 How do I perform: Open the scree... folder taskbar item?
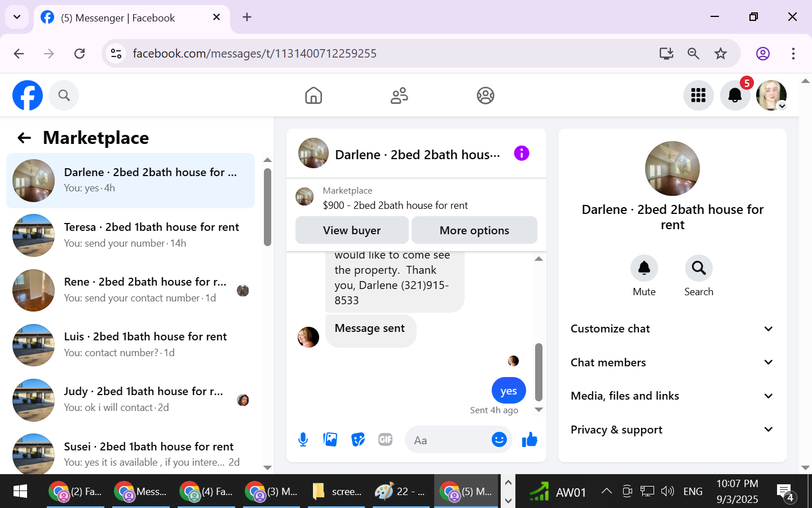[337, 492]
